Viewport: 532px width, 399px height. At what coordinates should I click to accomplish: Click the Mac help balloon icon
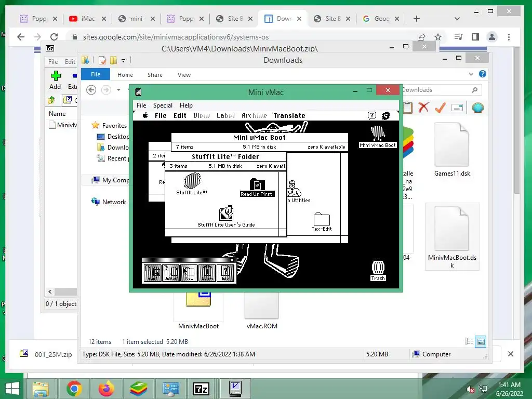pos(372,115)
